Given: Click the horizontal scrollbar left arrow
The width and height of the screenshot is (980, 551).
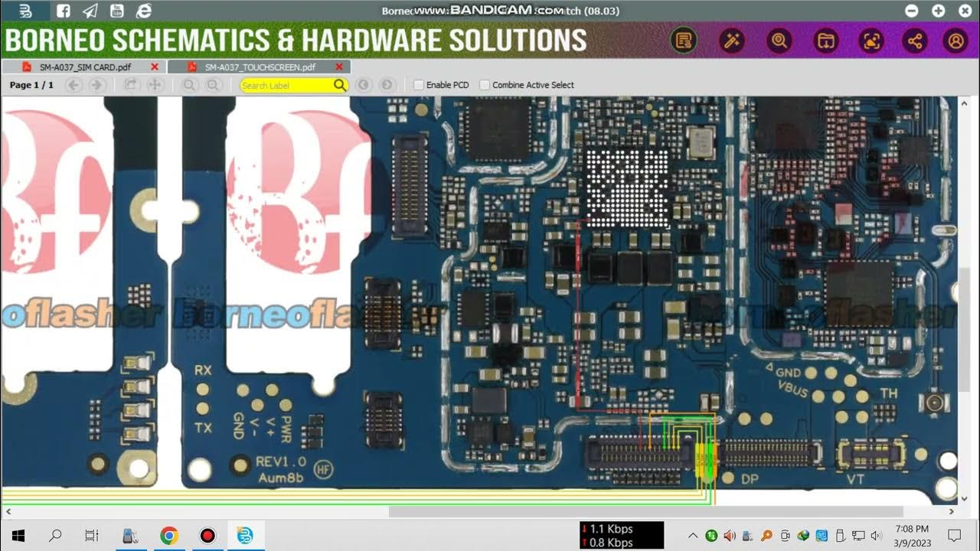Looking at the screenshot, I should click(x=8, y=511).
